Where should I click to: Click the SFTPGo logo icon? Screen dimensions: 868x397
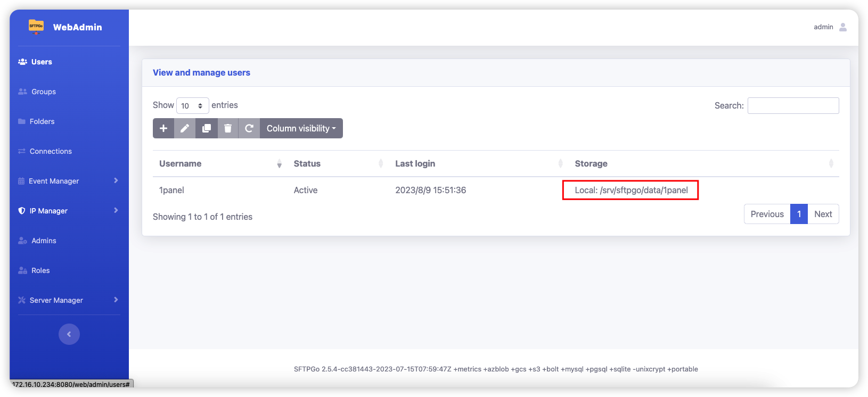[x=36, y=27]
